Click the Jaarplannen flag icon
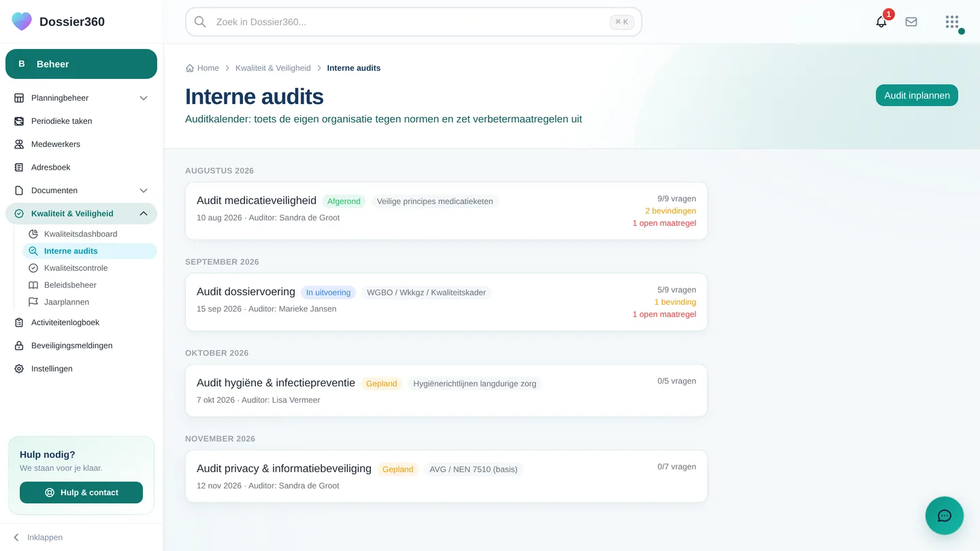Screen dimensions: 980x551 point(33,302)
